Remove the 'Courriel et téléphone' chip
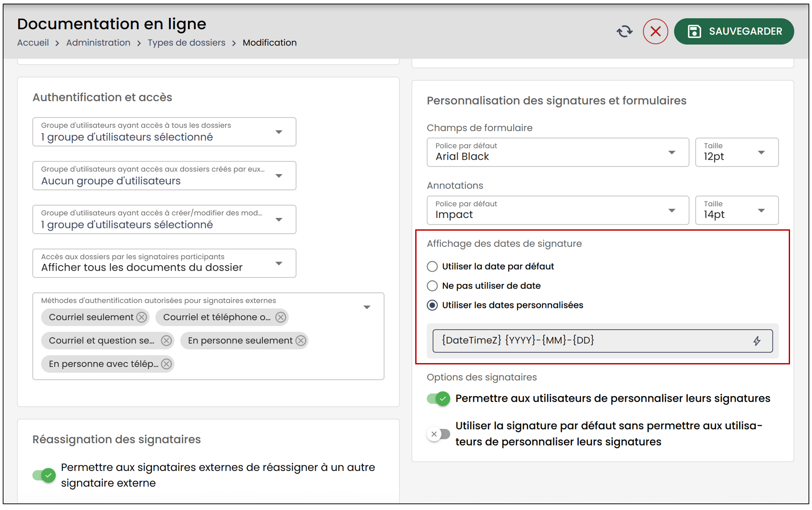Image resolution: width=812 pixels, height=510 pixels. 281,317
